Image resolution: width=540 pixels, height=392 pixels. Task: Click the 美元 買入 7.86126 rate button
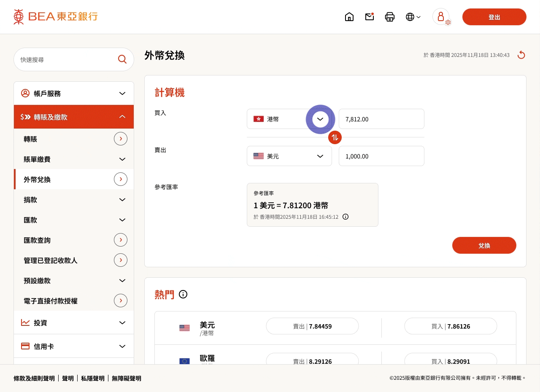click(x=450, y=326)
